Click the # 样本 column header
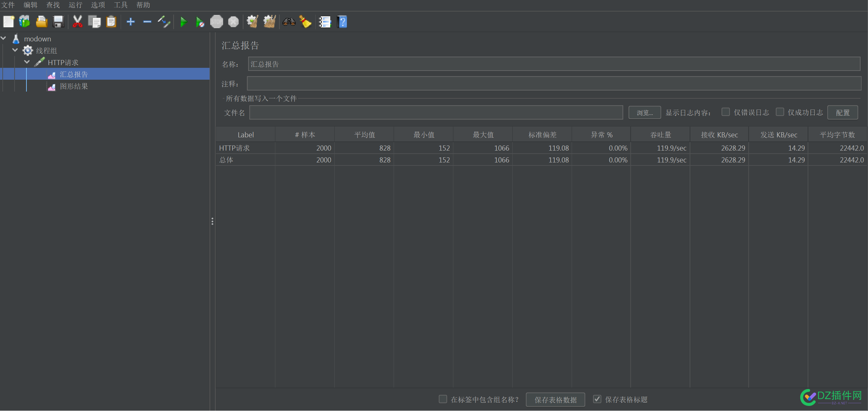868x411 pixels. tap(305, 135)
